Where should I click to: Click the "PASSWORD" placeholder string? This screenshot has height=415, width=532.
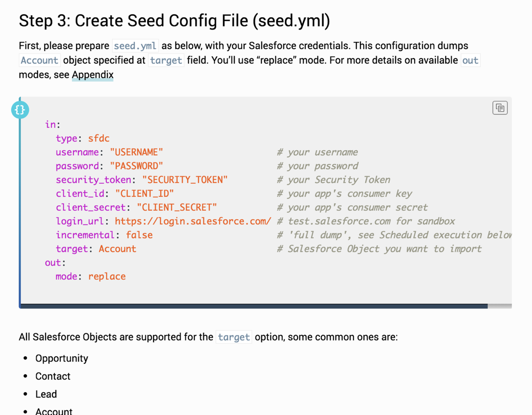[x=136, y=166]
